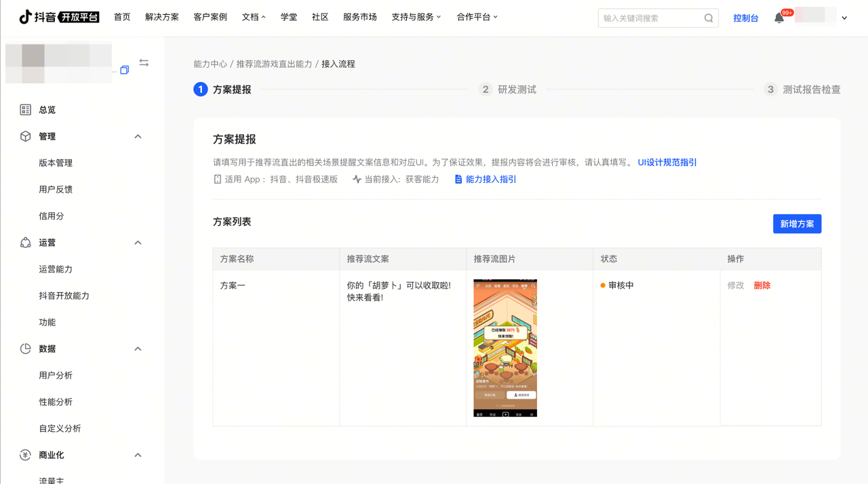Collapse the 运营 sidebar section
The image size is (868, 484).
click(x=138, y=243)
